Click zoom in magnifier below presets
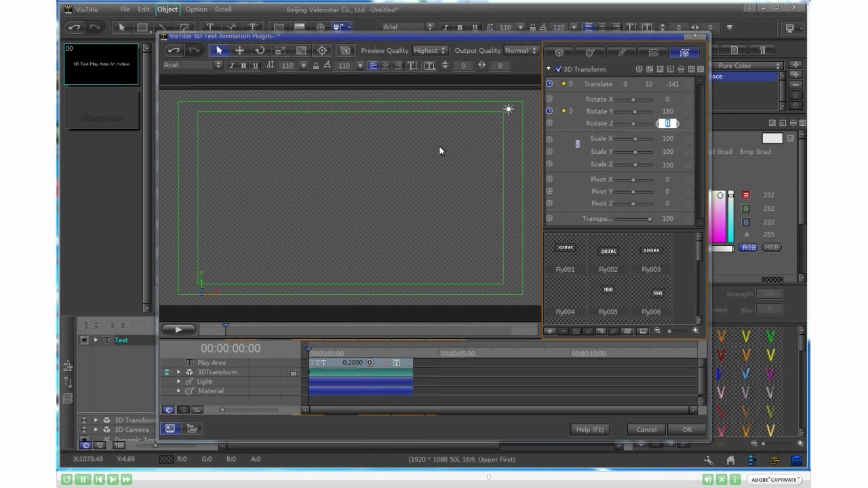This screenshot has height=488, width=868. pos(695,331)
